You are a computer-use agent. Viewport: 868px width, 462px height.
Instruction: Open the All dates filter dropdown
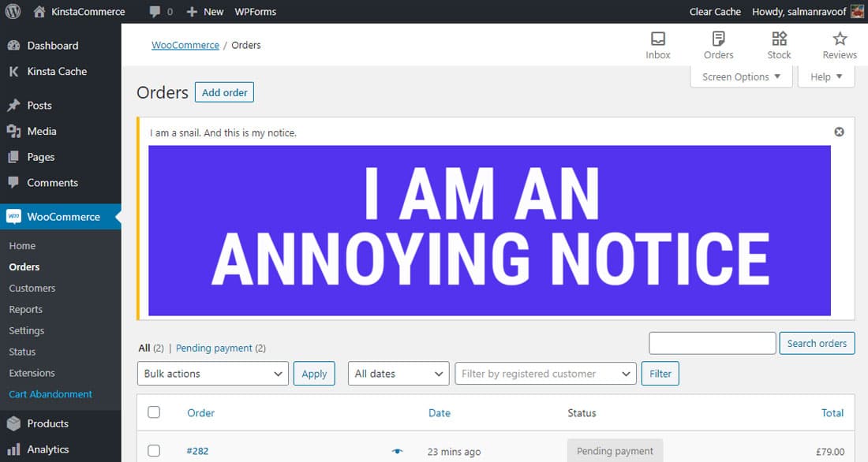click(398, 373)
